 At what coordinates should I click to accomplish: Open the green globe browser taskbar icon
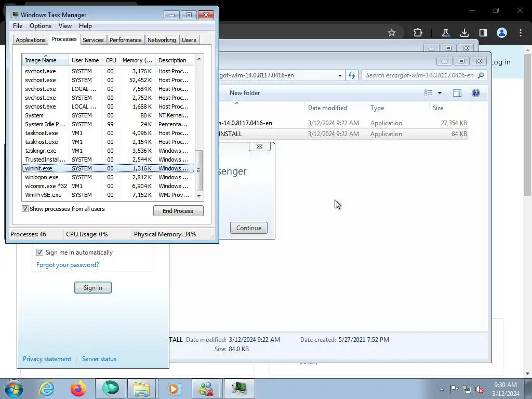pyautogui.click(x=110, y=389)
